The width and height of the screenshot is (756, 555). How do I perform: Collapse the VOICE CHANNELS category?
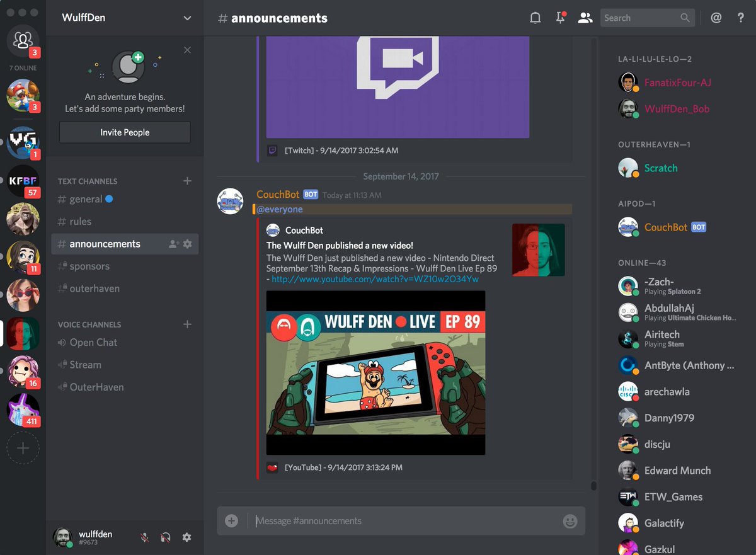89,324
